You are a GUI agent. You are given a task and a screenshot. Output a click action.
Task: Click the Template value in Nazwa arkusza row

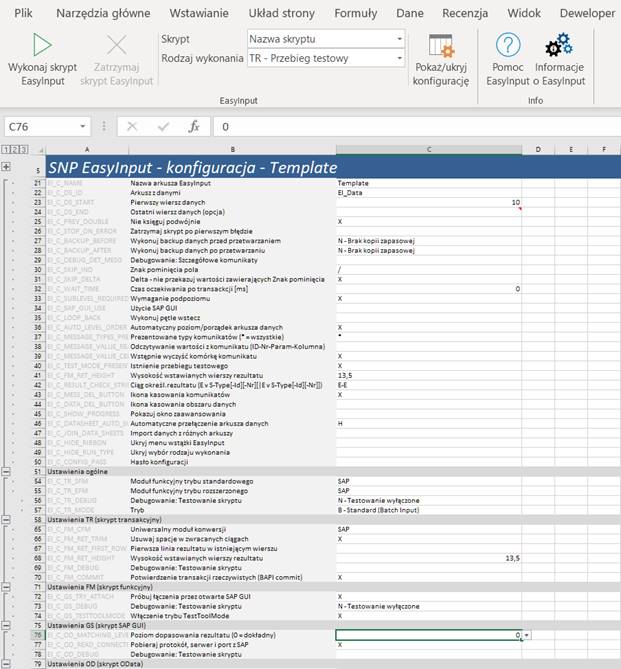pyautogui.click(x=429, y=183)
